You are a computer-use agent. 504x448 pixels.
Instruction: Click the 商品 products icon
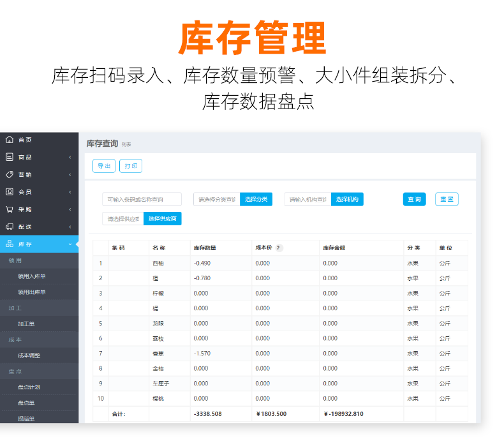(10, 157)
